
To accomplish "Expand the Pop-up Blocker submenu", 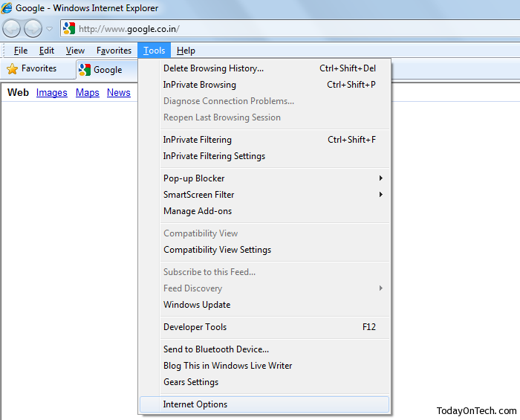I will point(264,178).
